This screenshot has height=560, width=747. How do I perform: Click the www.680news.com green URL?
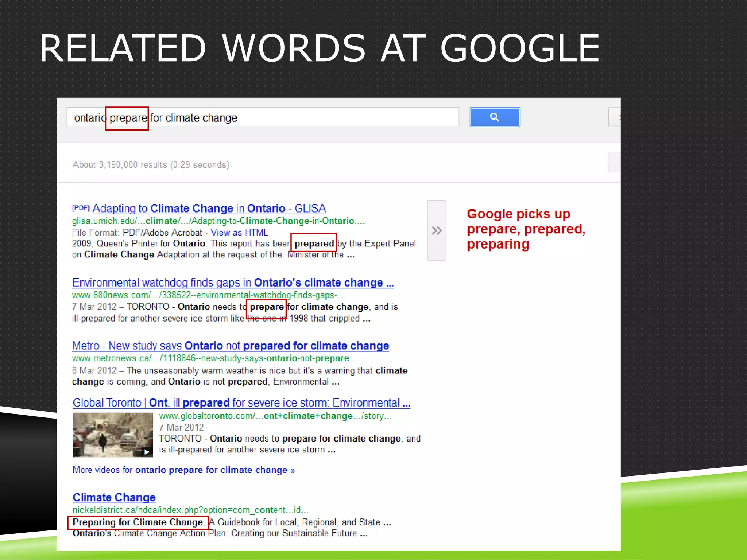[x=208, y=295]
